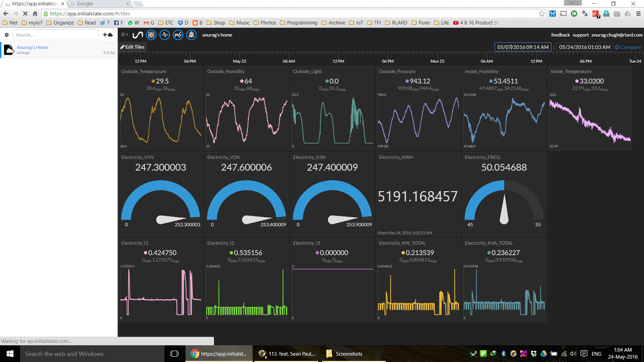Click the Chromecast extension icon
This screenshot has height=362, width=644.
pos(563,13)
